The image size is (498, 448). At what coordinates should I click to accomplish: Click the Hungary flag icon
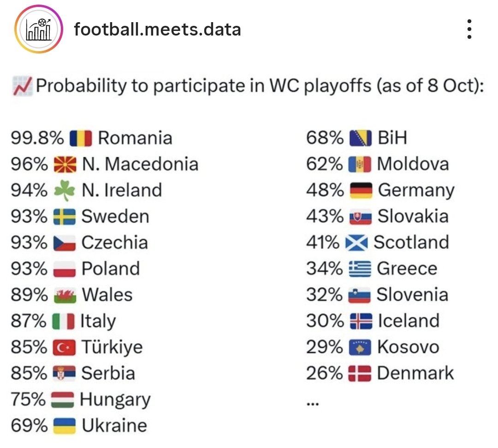pos(63,400)
